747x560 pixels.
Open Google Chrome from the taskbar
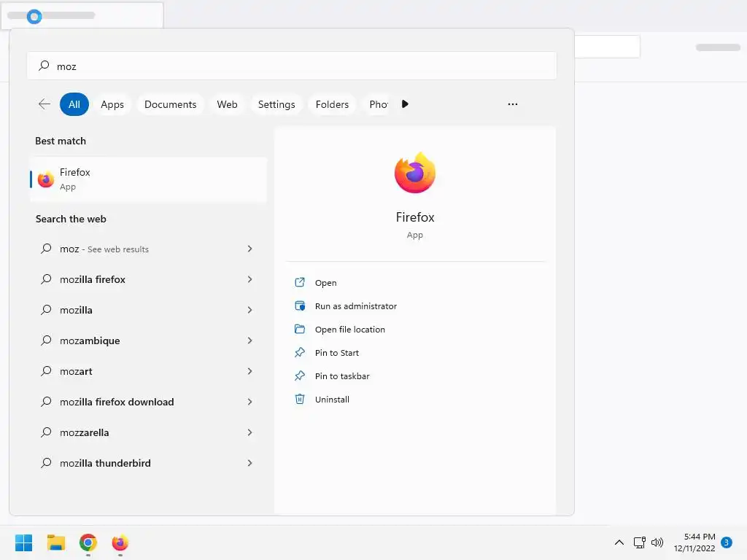pos(88,542)
